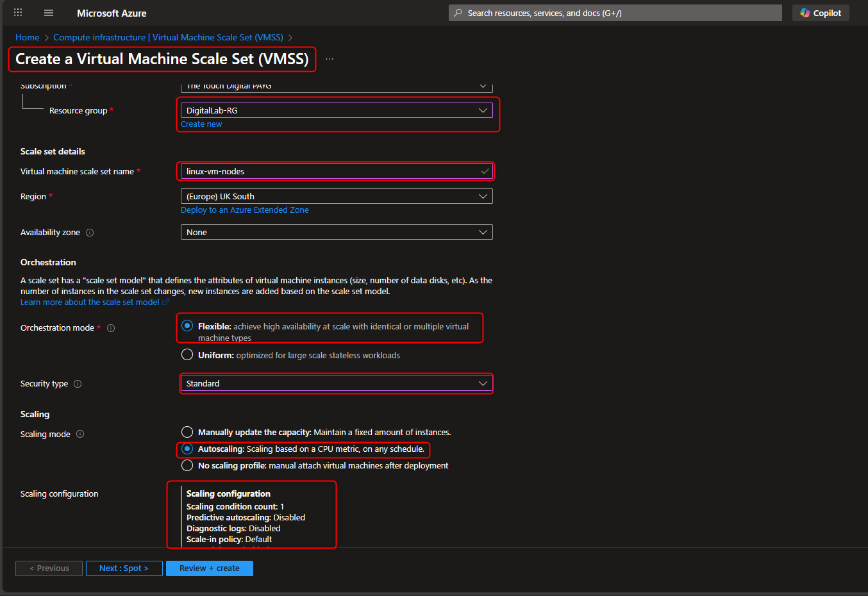Click the search magnifier in the search bar
The image size is (868, 596).
pos(457,12)
